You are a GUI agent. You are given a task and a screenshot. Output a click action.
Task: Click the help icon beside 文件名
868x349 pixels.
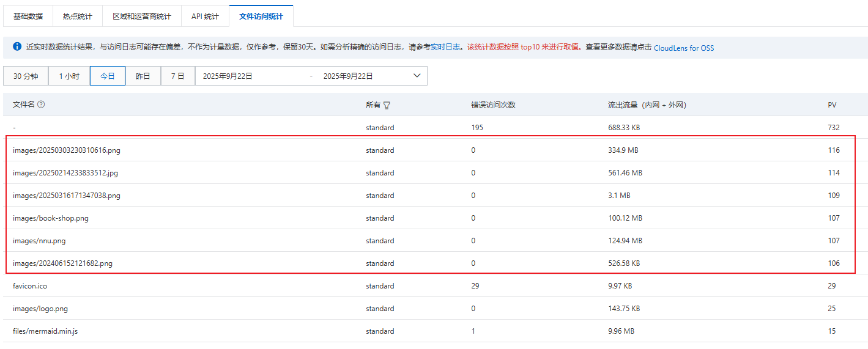pyautogui.click(x=41, y=105)
